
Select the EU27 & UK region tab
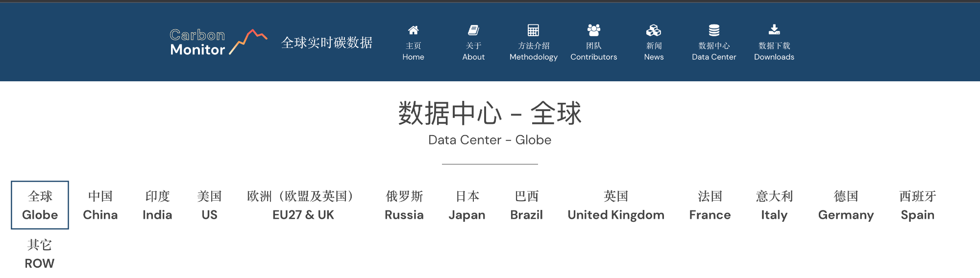click(x=303, y=205)
